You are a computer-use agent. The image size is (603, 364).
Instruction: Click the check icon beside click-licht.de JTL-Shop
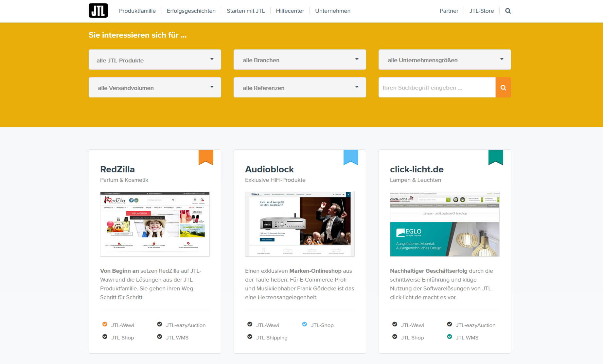tap(395, 337)
